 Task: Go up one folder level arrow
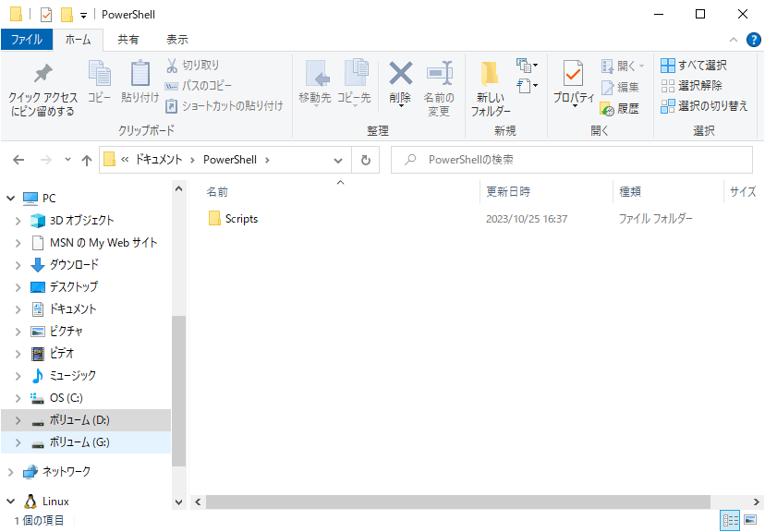click(x=87, y=160)
